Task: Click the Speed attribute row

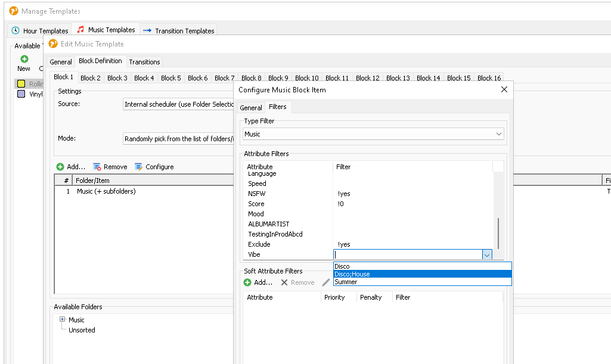Action: point(368,183)
